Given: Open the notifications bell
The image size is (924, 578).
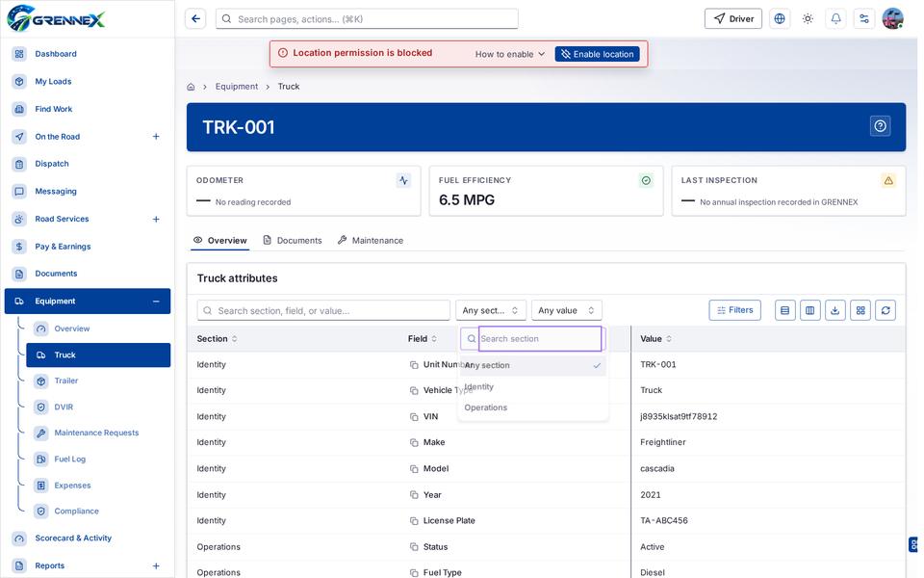Looking at the screenshot, I should click(x=835, y=19).
